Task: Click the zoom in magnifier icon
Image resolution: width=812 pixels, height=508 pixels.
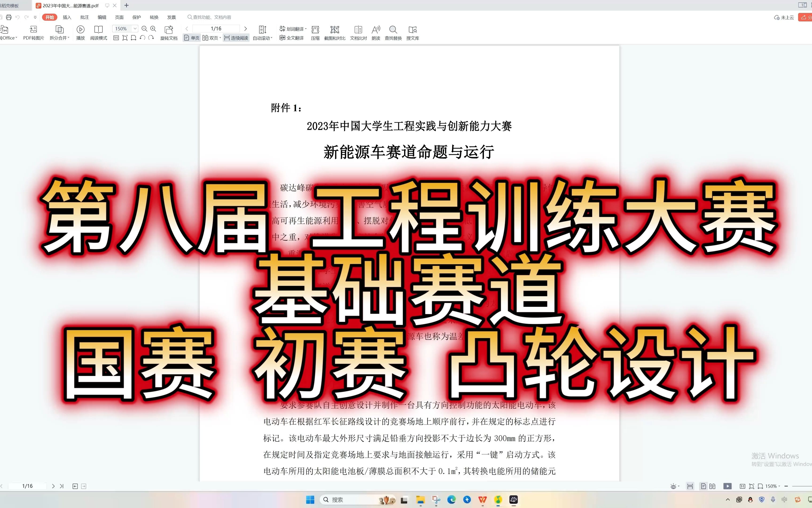Action: tap(153, 28)
